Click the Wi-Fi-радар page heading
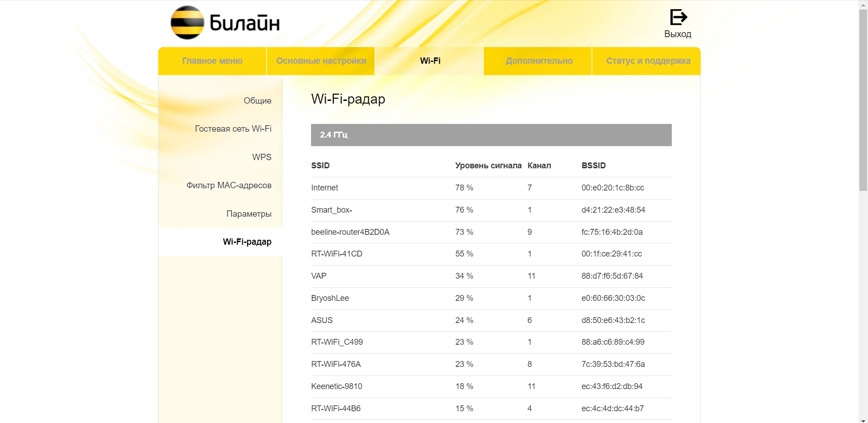 pyautogui.click(x=348, y=99)
